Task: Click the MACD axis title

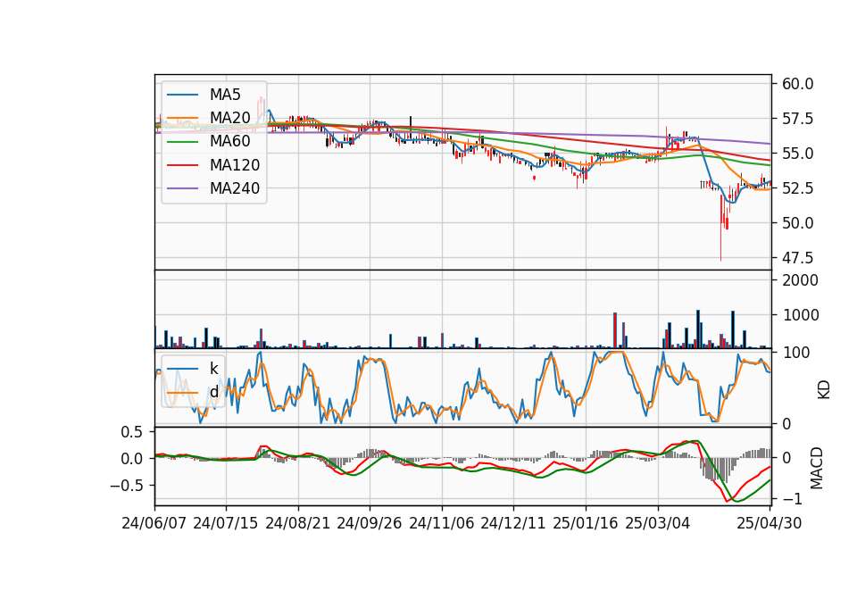Action: (x=817, y=468)
